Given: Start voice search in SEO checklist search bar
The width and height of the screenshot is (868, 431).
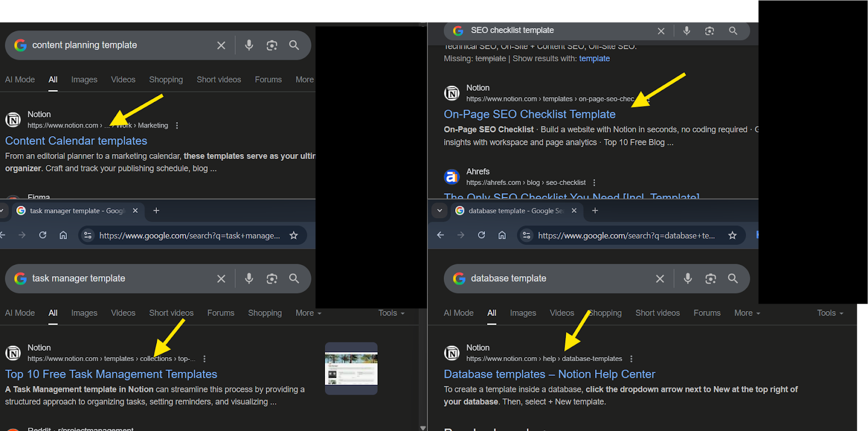Looking at the screenshot, I should click(687, 31).
